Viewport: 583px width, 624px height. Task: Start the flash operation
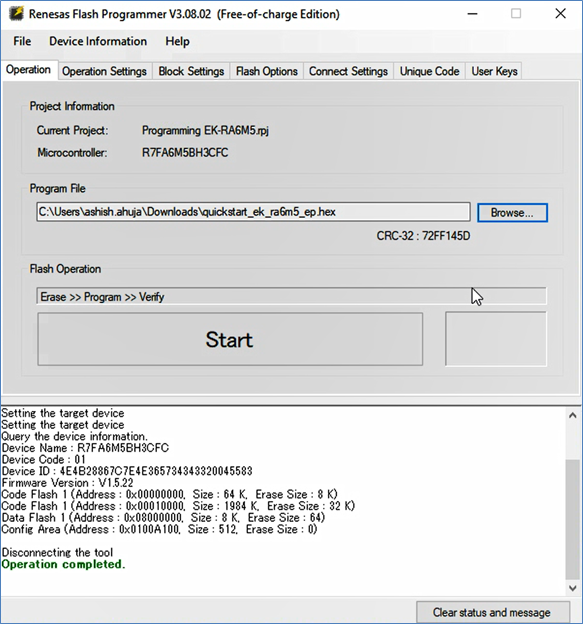click(x=230, y=339)
